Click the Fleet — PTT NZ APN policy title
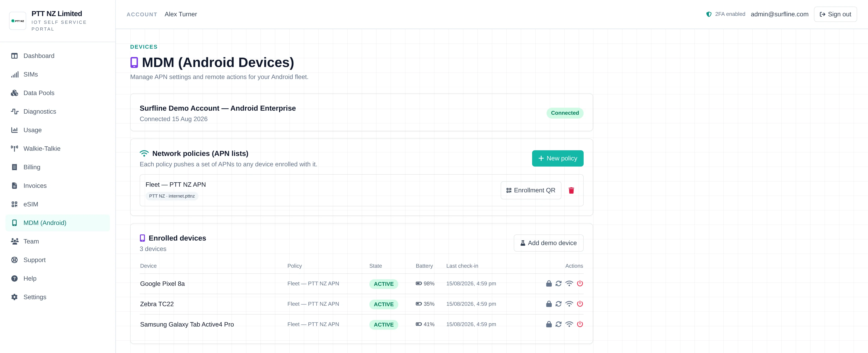 tap(176, 185)
